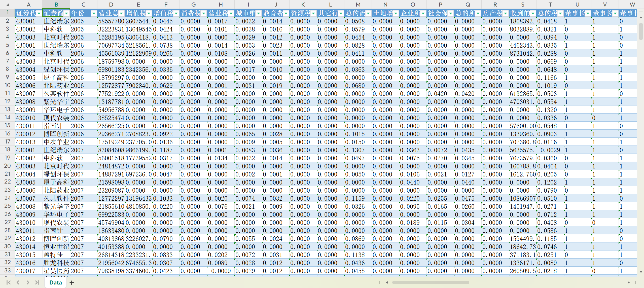Expand filter arrow on 房产税 column
The height and width of the screenshot is (288, 644).
[505, 13]
